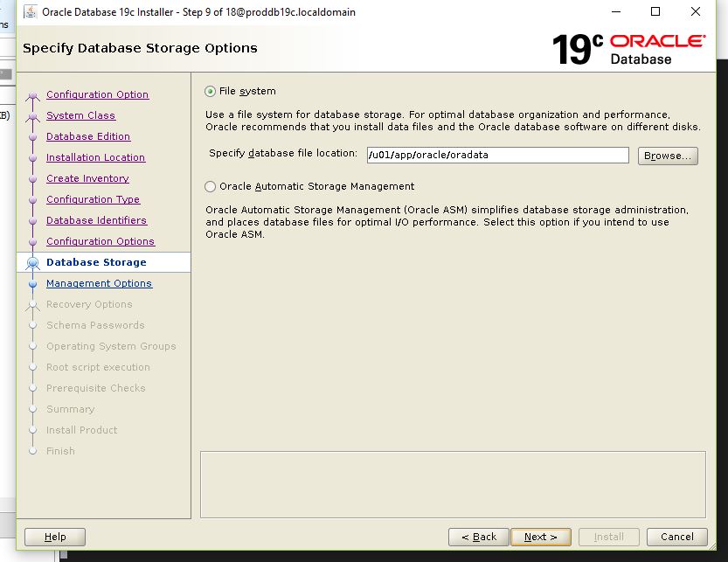This screenshot has height=562, width=728.
Task: Select the File system radio button
Action: coord(210,92)
